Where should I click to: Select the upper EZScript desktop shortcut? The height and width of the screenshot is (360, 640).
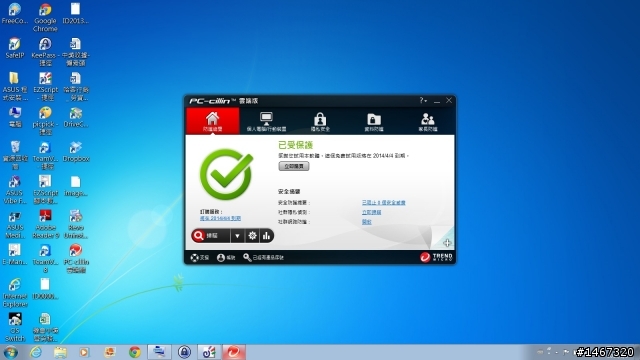point(45,86)
